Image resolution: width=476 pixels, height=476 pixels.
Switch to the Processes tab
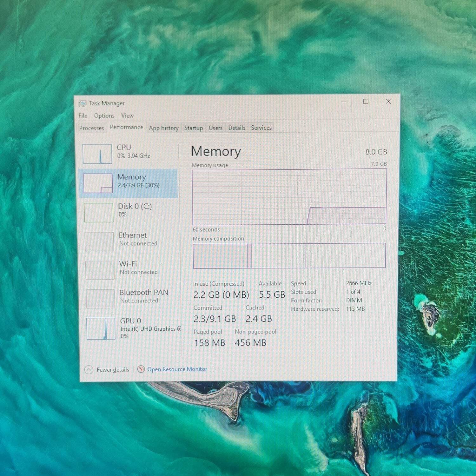[91, 128]
